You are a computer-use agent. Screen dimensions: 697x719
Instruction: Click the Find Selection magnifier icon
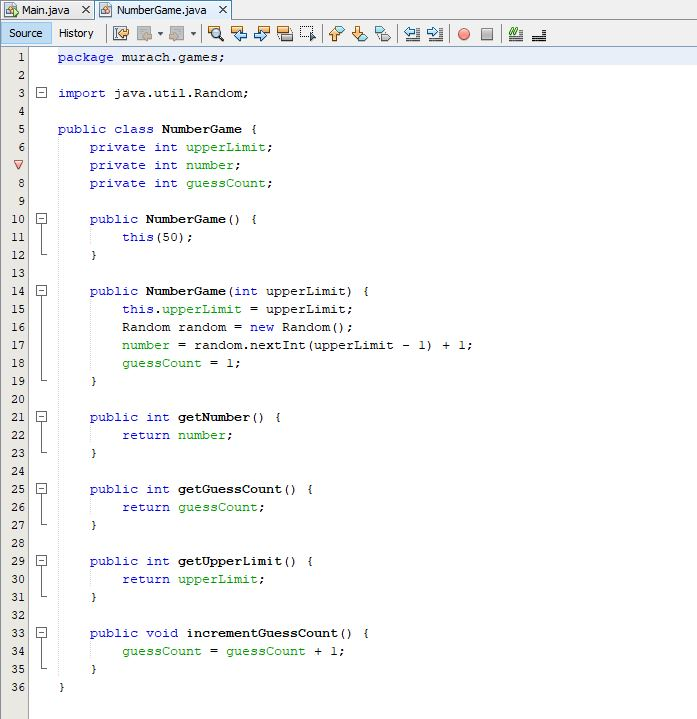pos(215,33)
